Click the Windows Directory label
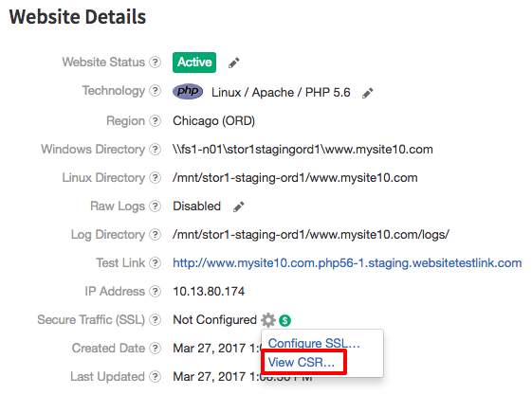 [x=93, y=150]
